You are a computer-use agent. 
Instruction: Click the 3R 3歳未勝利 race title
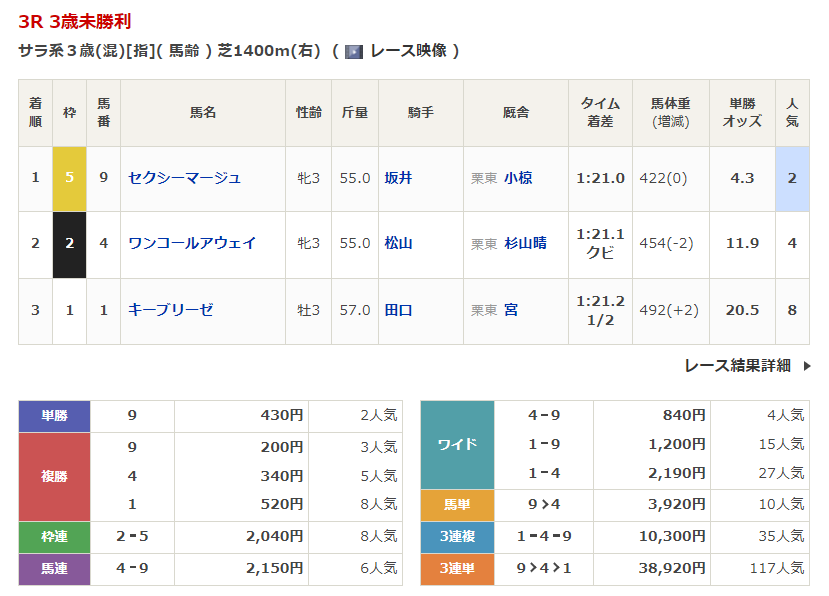75,21
